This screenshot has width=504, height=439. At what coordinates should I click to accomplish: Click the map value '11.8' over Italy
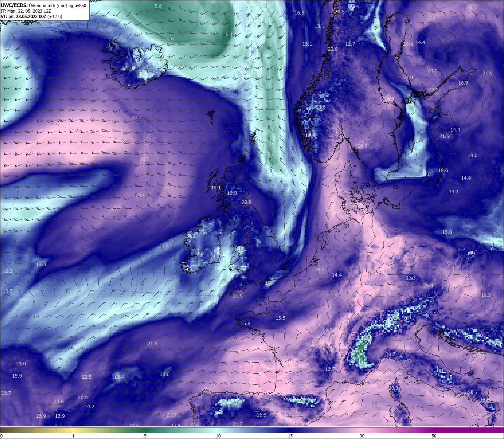pyautogui.click(x=469, y=392)
